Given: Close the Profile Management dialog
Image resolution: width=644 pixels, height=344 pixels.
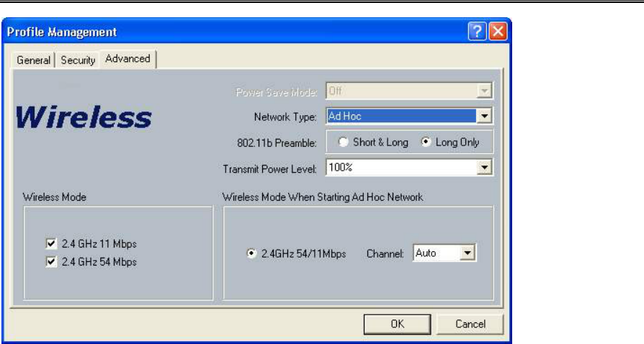Looking at the screenshot, I should pos(498,32).
